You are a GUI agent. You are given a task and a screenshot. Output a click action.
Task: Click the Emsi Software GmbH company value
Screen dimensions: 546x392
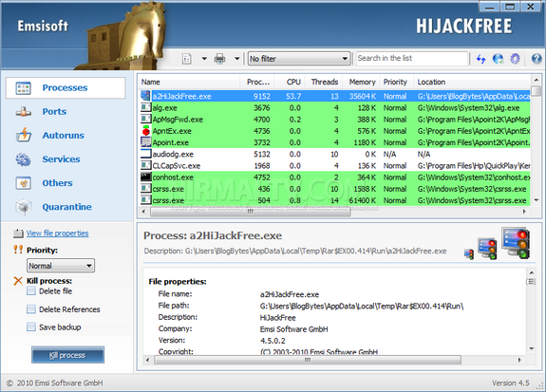pos(294,329)
